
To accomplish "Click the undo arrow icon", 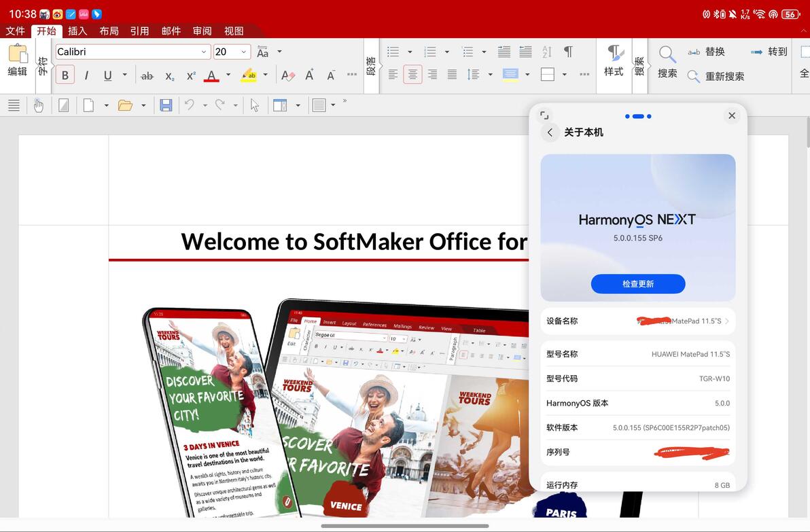I will tap(190, 105).
